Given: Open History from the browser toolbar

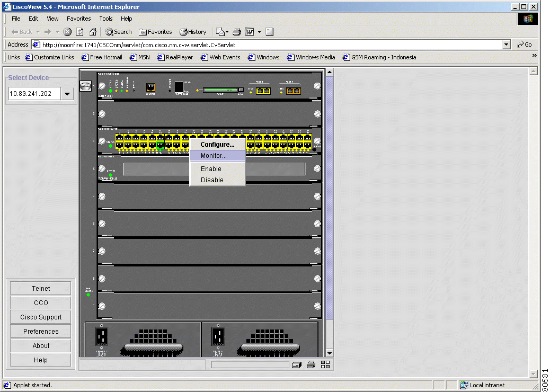Looking at the screenshot, I should click(x=193, y=32).
